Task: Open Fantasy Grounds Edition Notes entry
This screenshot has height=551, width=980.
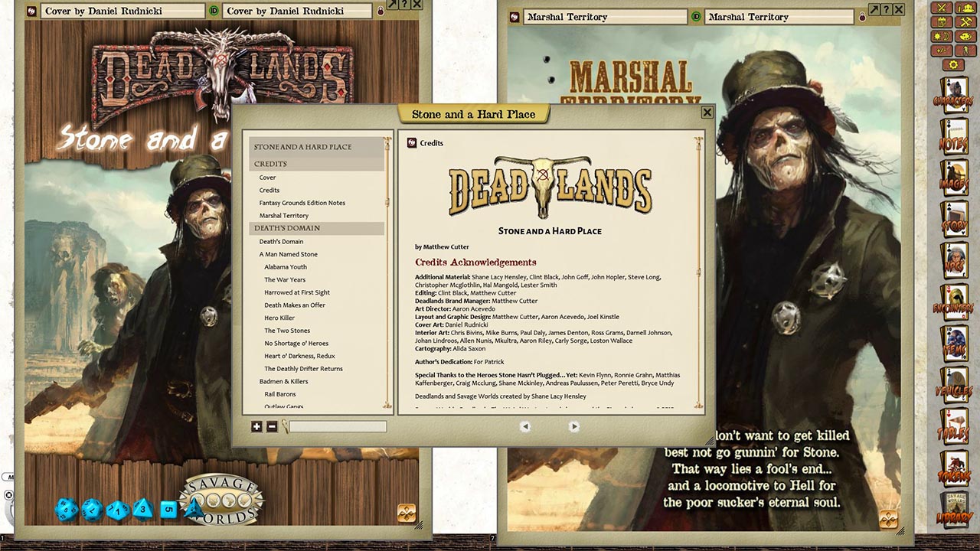Action: tap(302, 203)
